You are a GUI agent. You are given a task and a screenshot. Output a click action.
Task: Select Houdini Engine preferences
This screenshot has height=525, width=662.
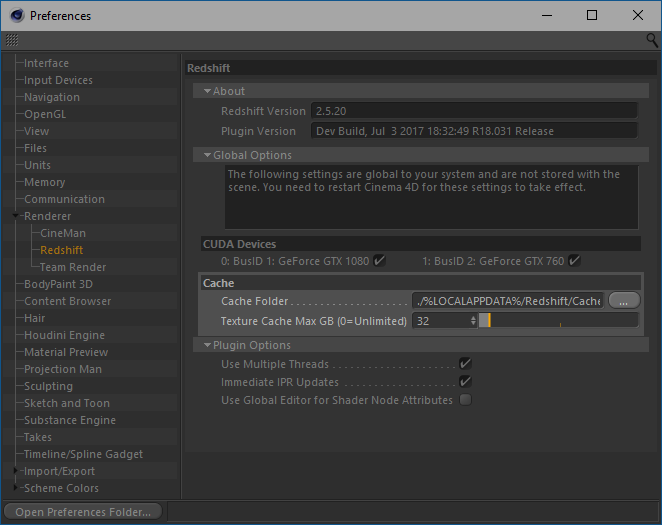64,335
